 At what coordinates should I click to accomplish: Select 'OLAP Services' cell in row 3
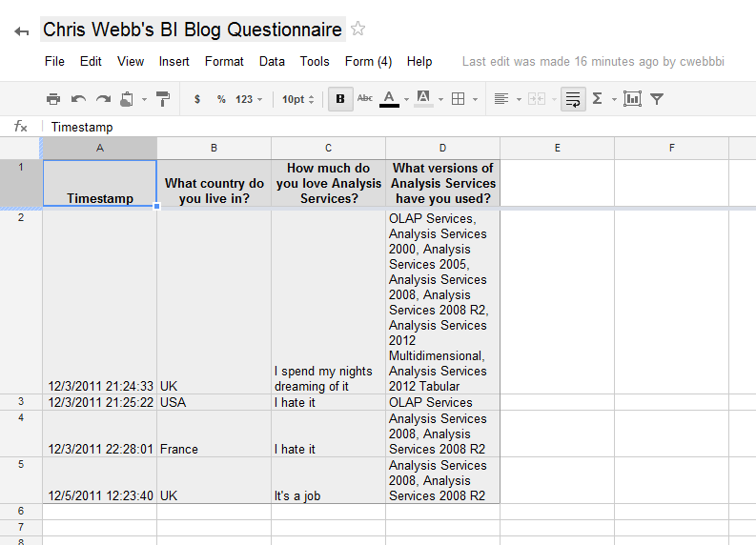point(442,402)
